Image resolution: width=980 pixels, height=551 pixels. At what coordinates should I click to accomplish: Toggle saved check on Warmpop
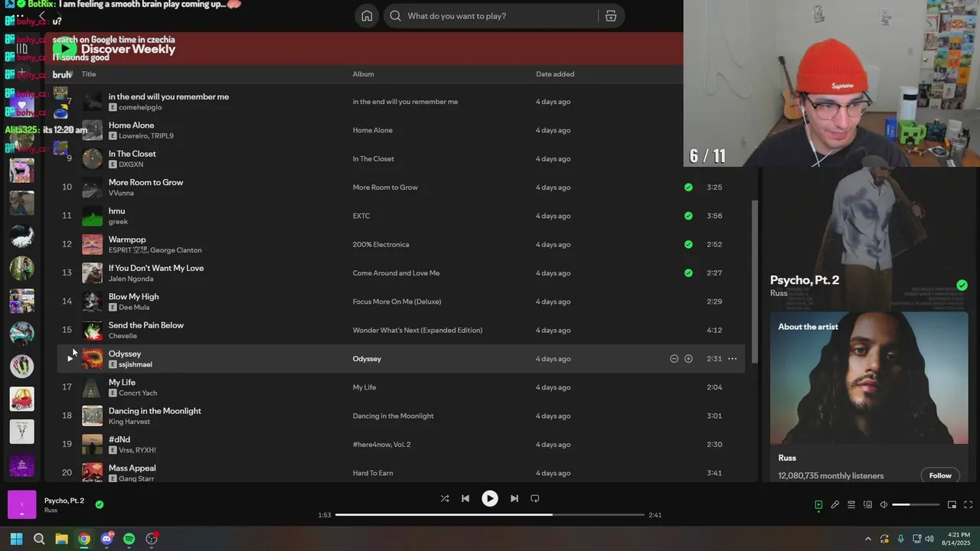pos(688,244)
